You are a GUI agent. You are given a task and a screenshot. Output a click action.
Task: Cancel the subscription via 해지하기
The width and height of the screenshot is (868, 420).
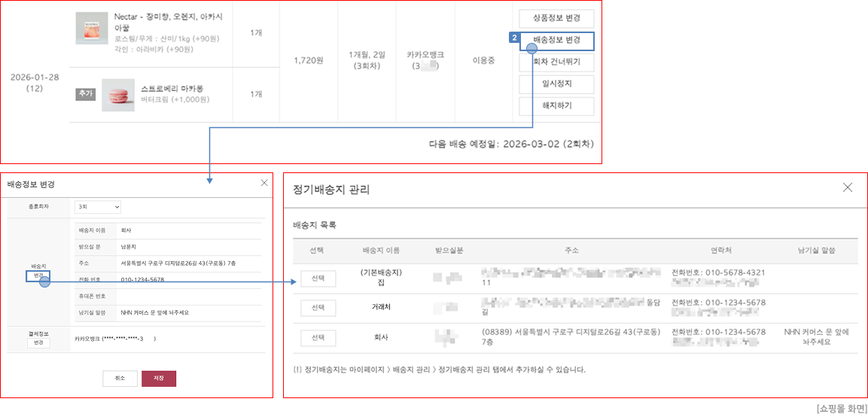pyautogui.click(x=556, y=105)
